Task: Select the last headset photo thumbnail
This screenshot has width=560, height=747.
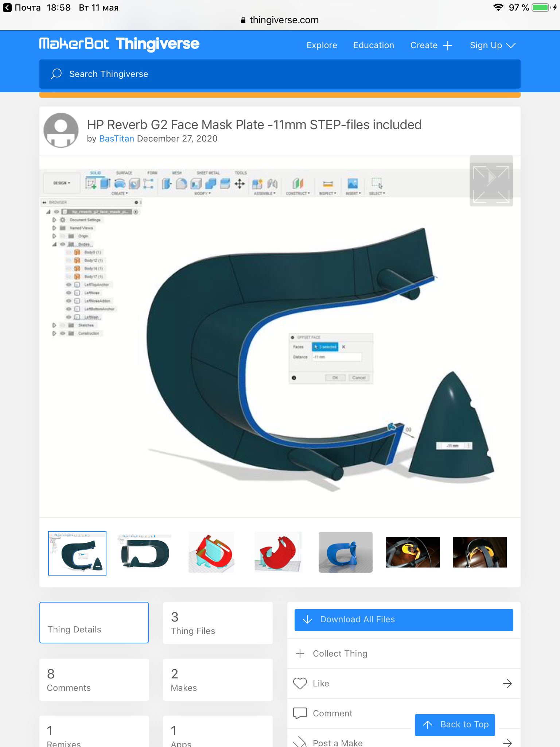Action: (480, 552)
